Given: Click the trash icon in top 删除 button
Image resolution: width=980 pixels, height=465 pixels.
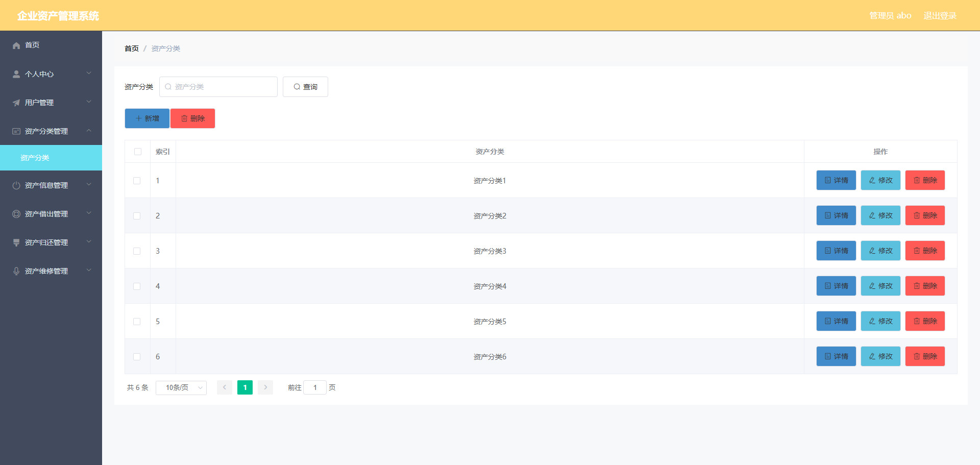Looking at the screenshot, I should pyautogui.click(x=184, y=118).
